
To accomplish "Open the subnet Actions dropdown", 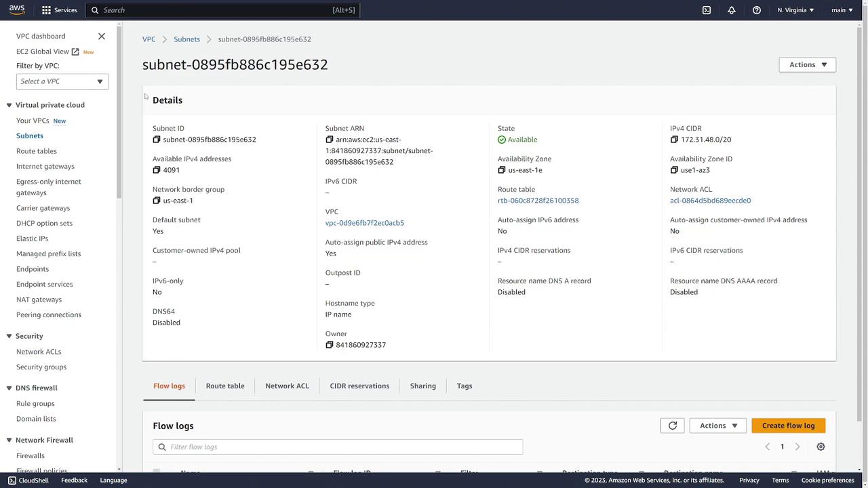I will 808,65.
